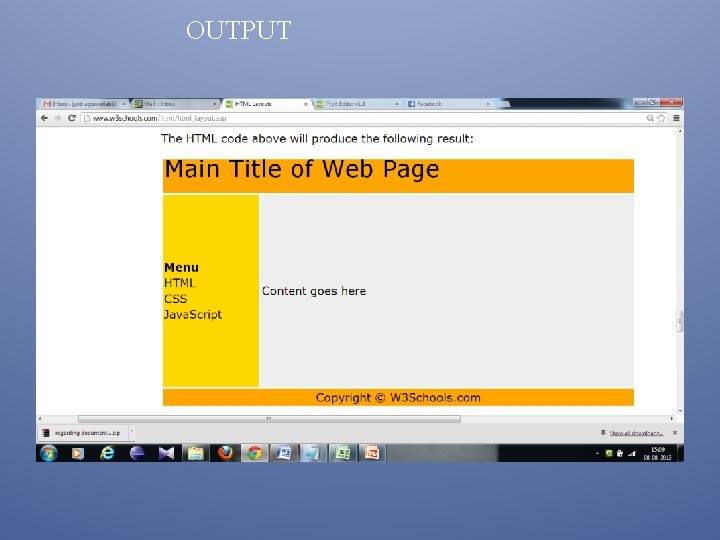Click the JavaScript item in the menu
Image resolution: width=720 pixels, height=540 pixels.
click(193, 315)
